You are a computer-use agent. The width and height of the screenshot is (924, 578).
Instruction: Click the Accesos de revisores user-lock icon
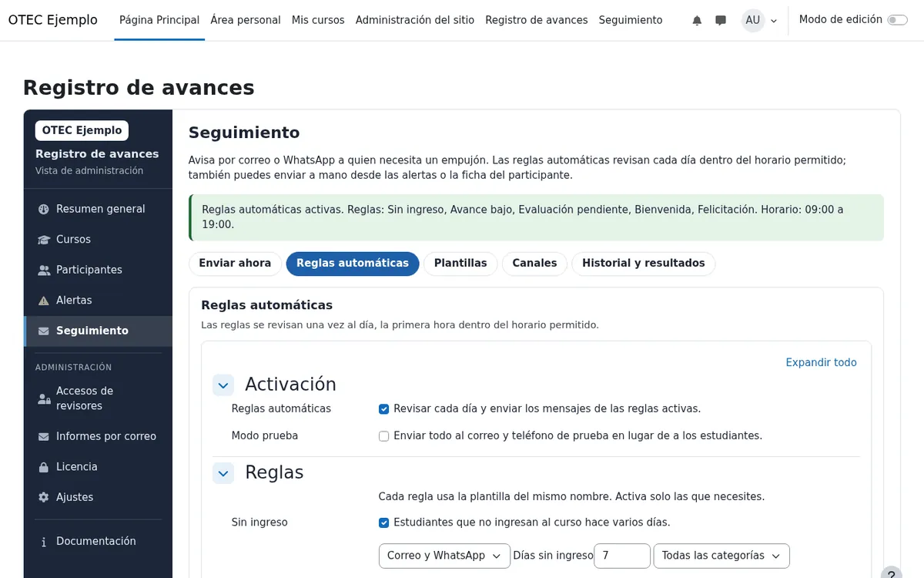44,398
